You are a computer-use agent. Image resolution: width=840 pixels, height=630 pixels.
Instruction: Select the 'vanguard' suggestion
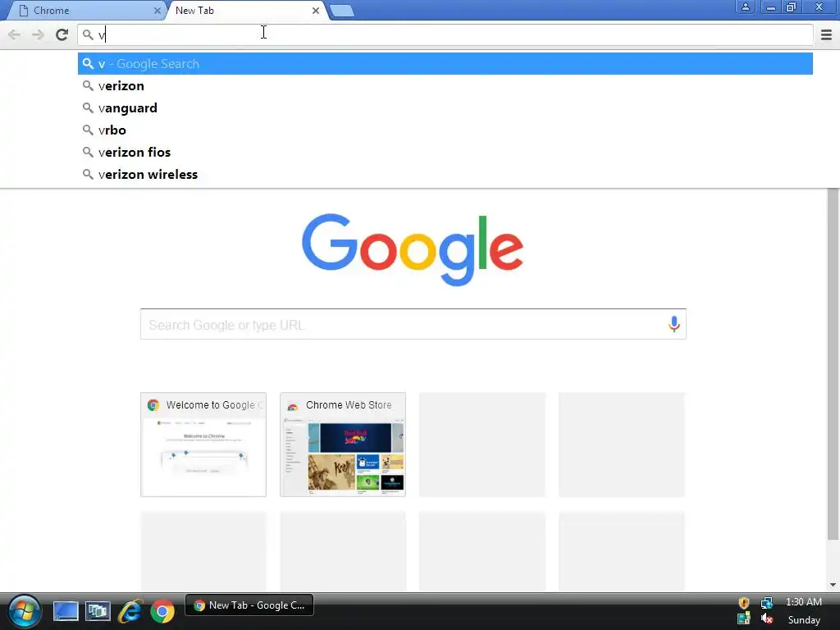pos(445,107)
